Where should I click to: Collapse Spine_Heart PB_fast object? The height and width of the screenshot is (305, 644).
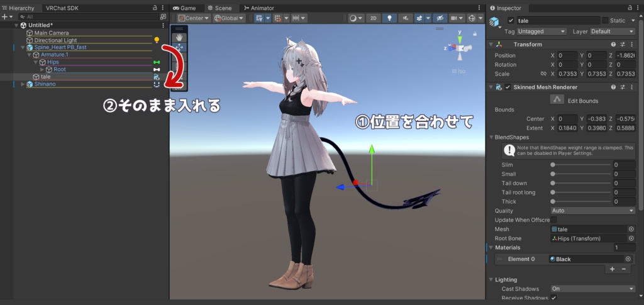click(23, 48)
